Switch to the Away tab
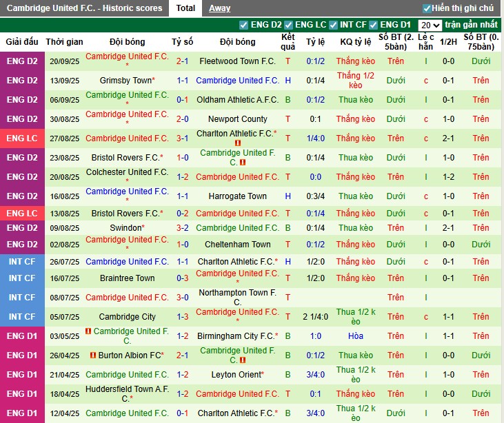 tap(219, 8)
